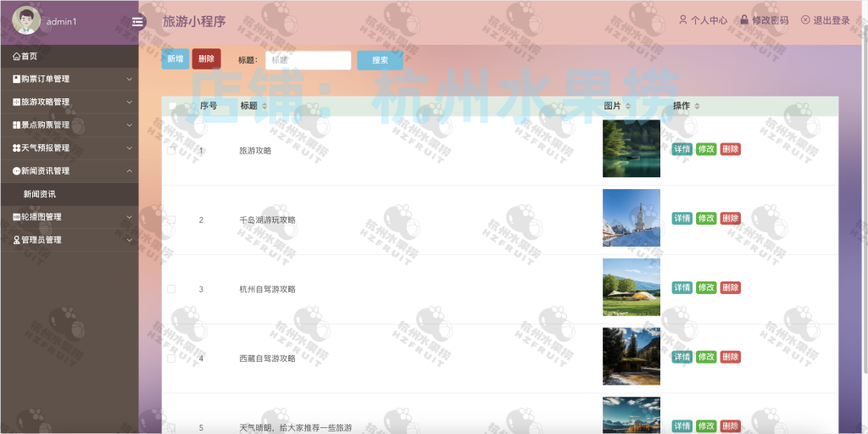This screenshot has width=868, height=434.
Task: Click 详情 for 旅游攻略 row
Action: (682, 149)
